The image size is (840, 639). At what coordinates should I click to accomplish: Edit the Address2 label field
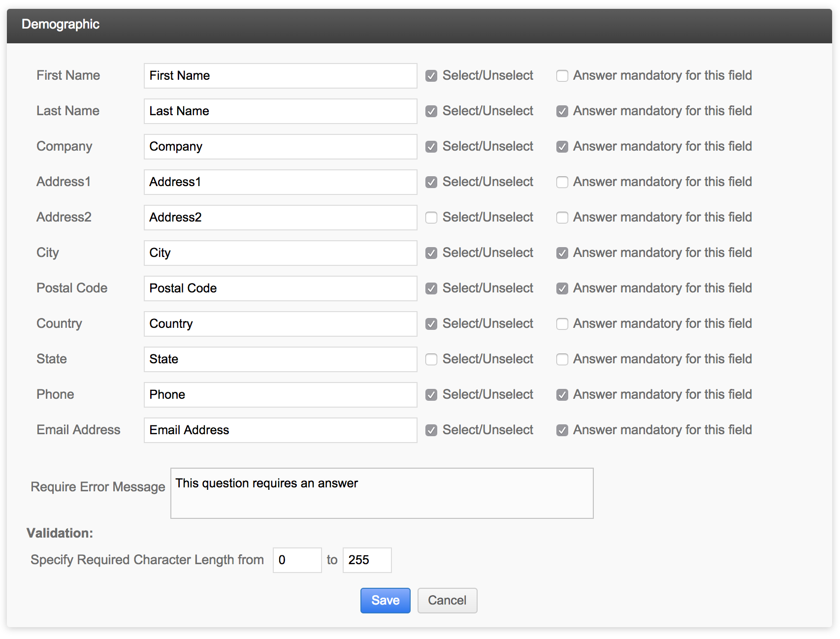281,218
